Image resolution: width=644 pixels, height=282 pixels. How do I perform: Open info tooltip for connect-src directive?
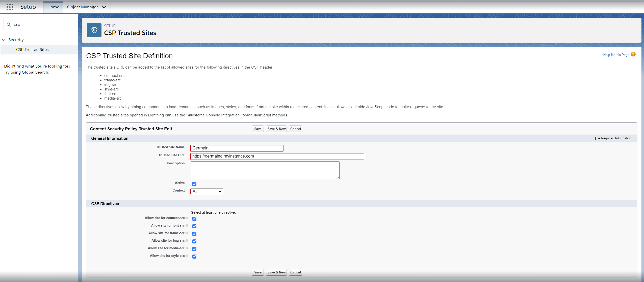click(x=187, y=218)
